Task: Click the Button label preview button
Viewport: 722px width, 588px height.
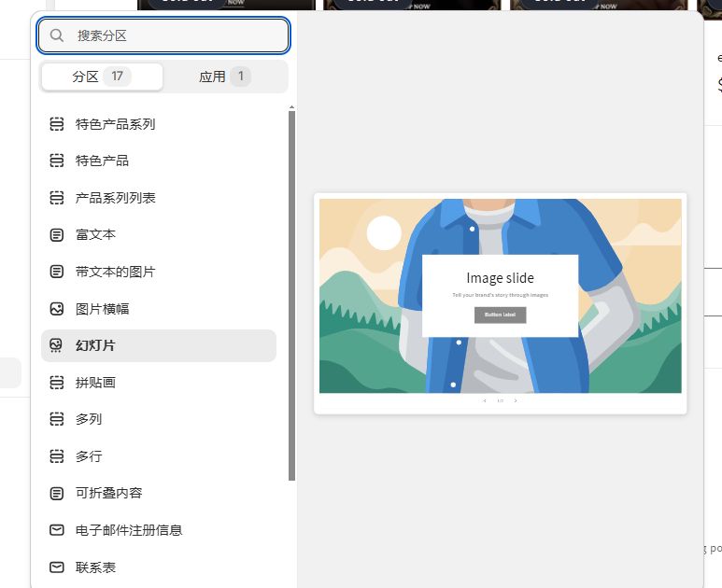Action: [500, 315]
